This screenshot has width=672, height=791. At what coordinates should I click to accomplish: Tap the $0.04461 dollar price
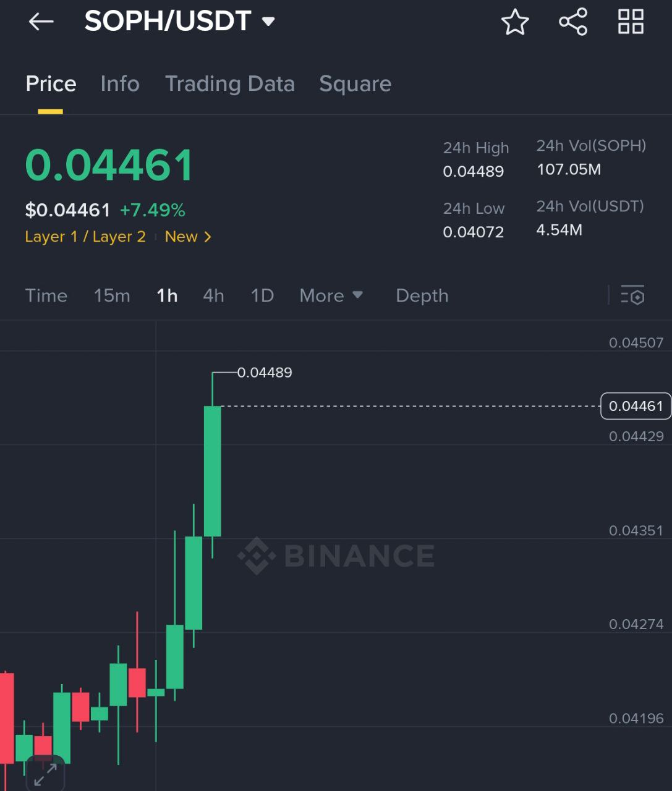click(67, 210)
